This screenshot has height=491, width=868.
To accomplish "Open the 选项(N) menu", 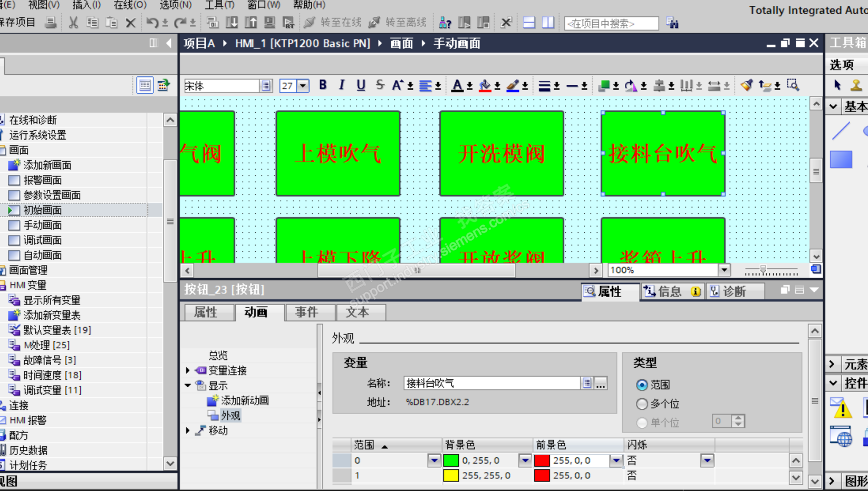I will point(176,5).
